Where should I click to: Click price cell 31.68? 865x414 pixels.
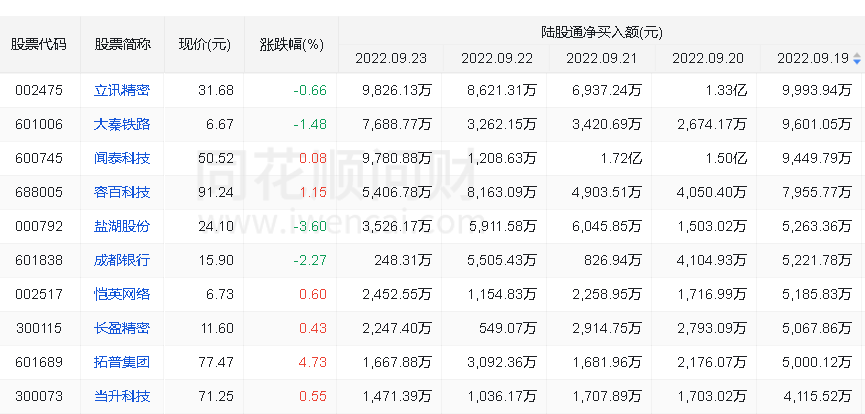[216, 90]
